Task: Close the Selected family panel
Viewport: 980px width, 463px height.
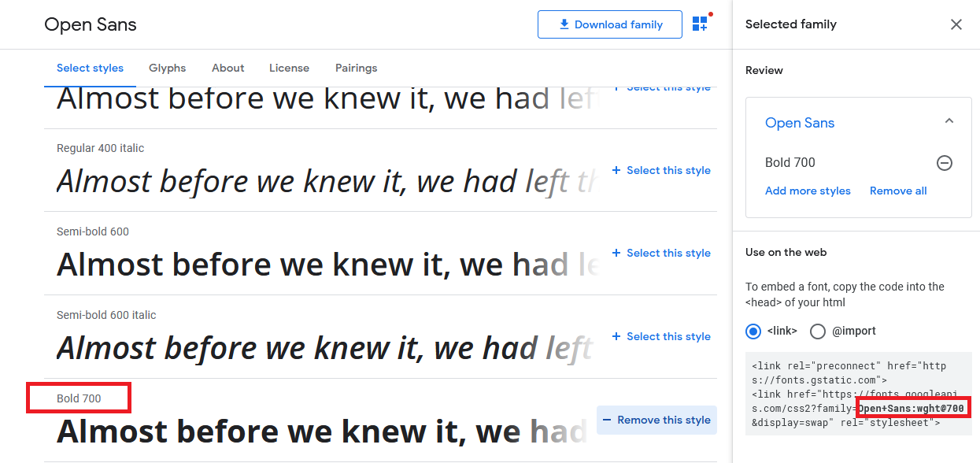Action: pos(956,24)
